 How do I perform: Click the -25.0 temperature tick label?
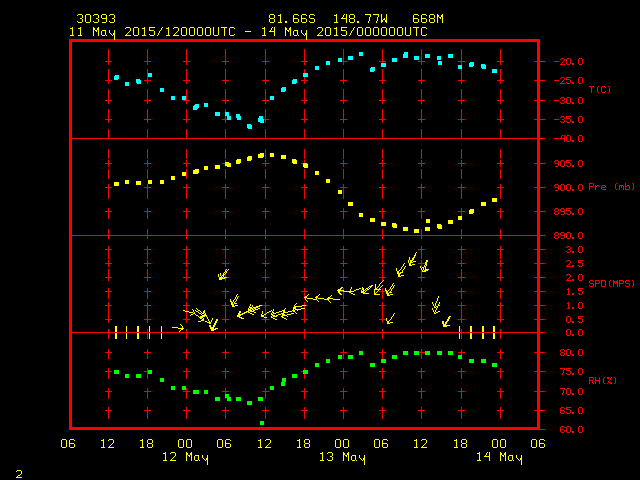pos(568,81)
